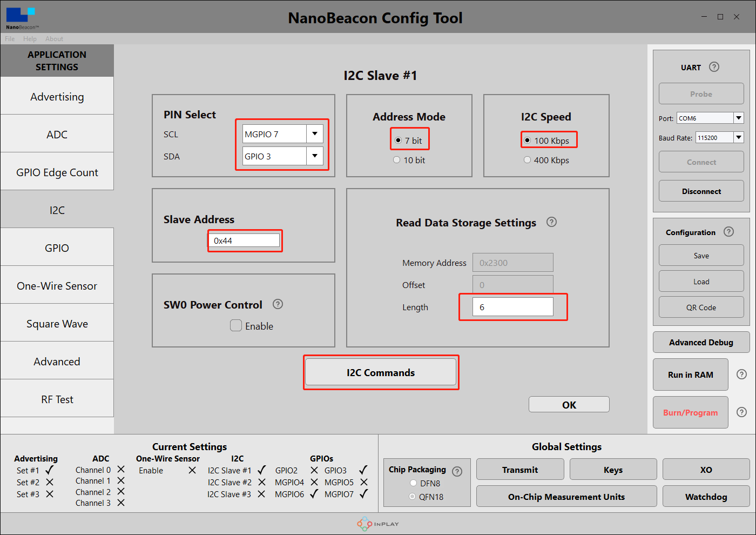The width and height of the screenshot is (756, 535).
Task: Open Transmit global settings
Action: [520, 470]
